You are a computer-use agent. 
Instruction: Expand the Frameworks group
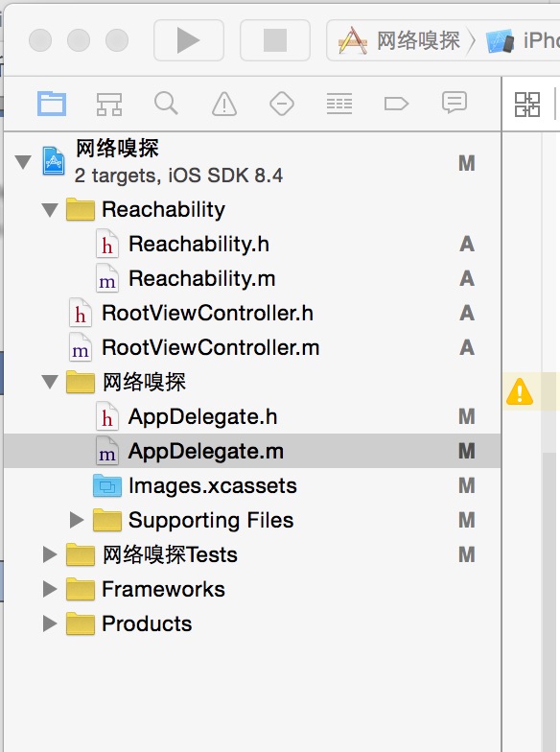point(50,589)
